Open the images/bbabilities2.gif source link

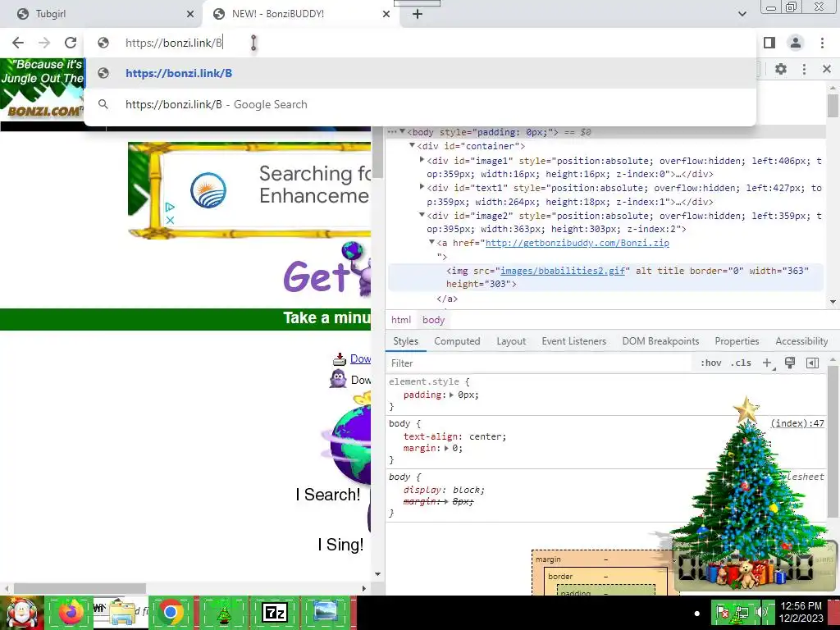coord(563,271)
